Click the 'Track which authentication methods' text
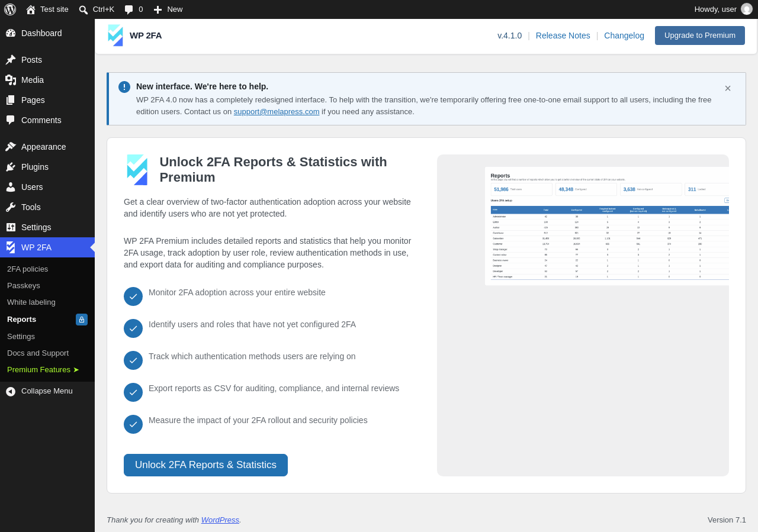The height and width of the screenshot is (532, 758). coord(252,356)
